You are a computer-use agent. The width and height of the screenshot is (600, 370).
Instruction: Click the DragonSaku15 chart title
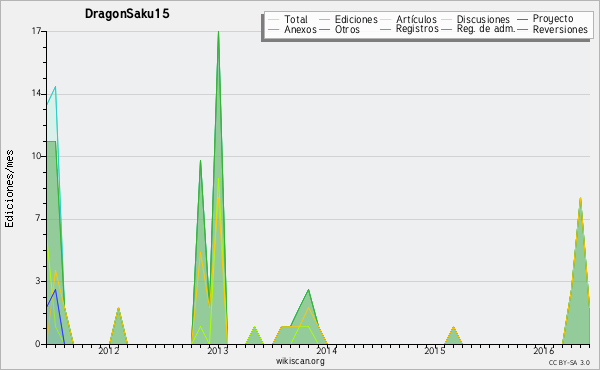pos(127,14)
